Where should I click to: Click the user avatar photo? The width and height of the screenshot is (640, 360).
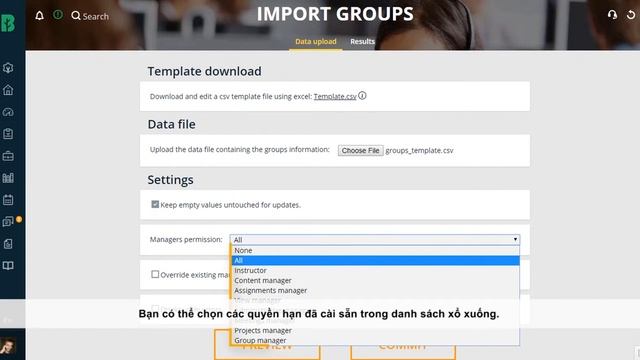click(7, 346)
